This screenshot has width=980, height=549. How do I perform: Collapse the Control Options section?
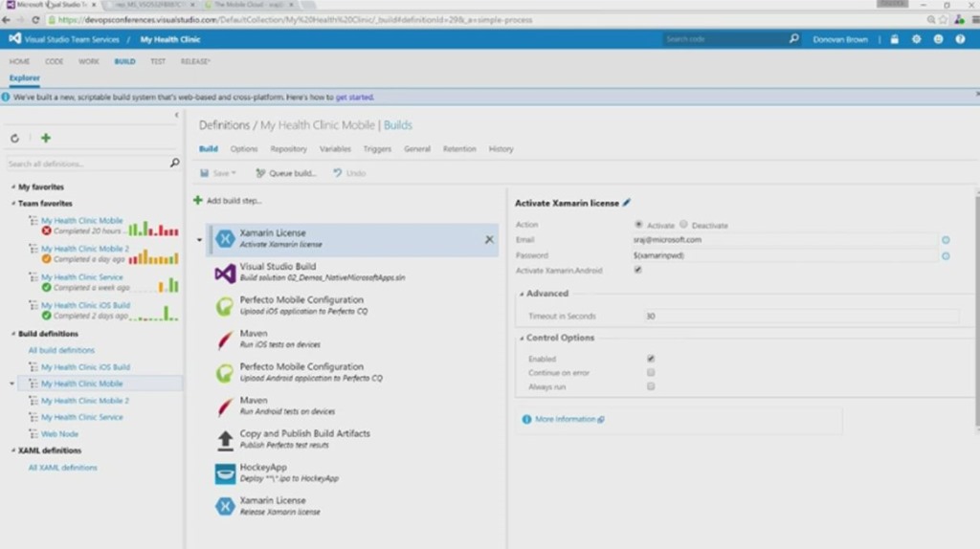coord(522,338)
